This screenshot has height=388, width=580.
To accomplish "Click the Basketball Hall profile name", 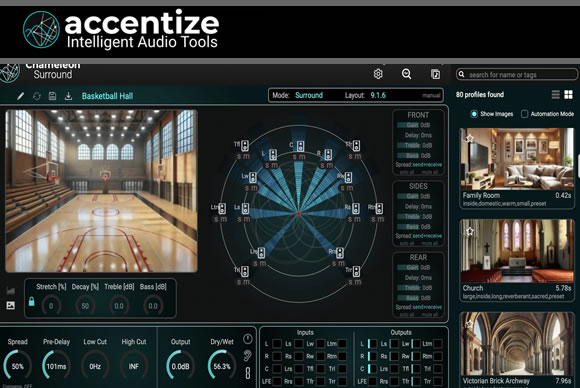I will pos(107,96).
